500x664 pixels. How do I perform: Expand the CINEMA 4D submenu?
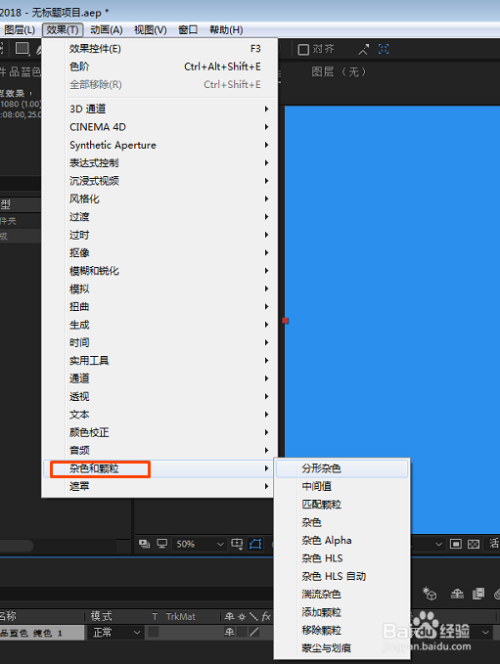point(160,127)
